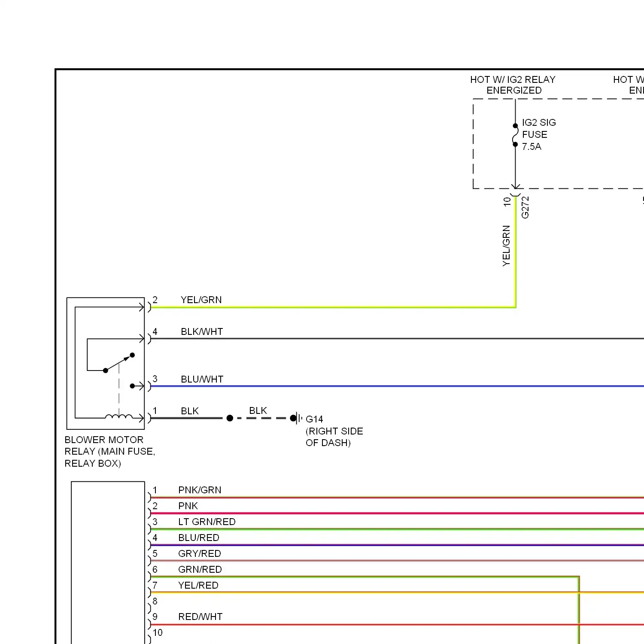
Task: Click the relay switch contact symbol
Action: tap(119, 363)
